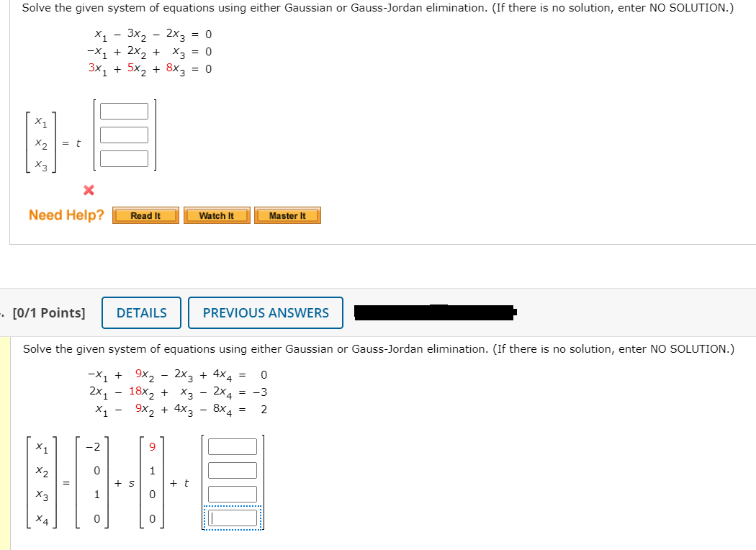The width and height of the screenshot is (756, 550).
Task: Select the x3 input box in first problem
Action: pyautogui.click(x=124, y=158)
